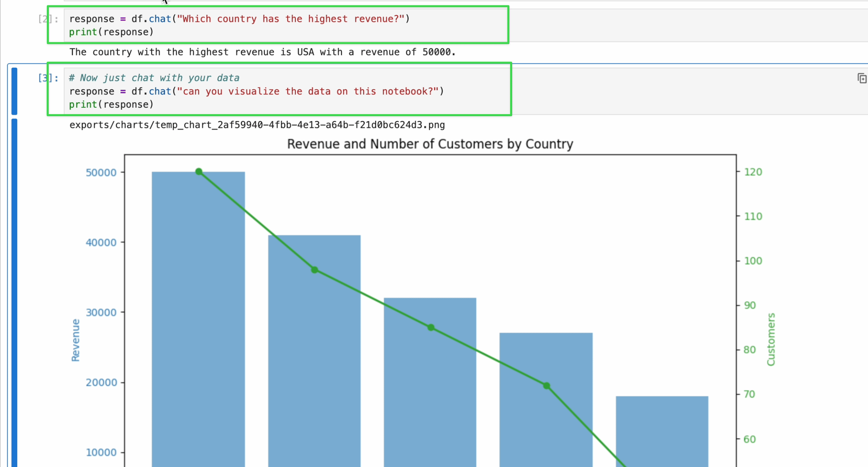The height and width of the screenshot is (467, 868).
Task: Click the green 'Customers' axis label
Action: pyautogui.click(x=771, y=339)
